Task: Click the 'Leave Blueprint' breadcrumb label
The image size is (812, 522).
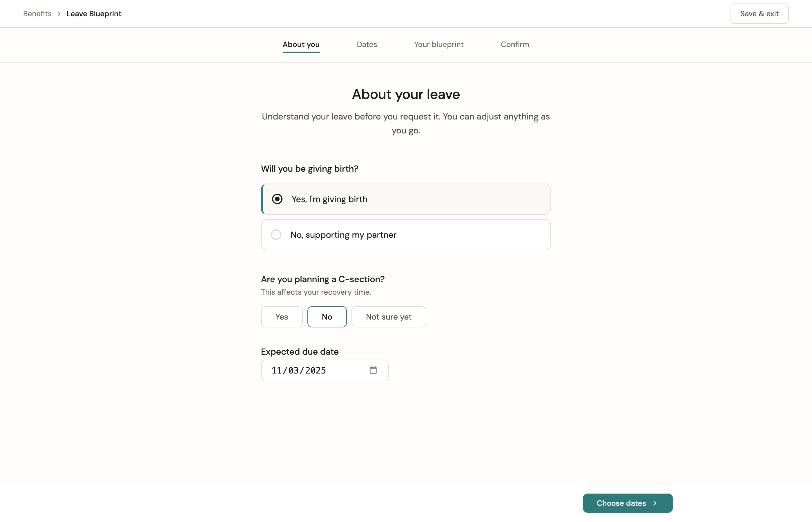Action: (x=94, y=14)
